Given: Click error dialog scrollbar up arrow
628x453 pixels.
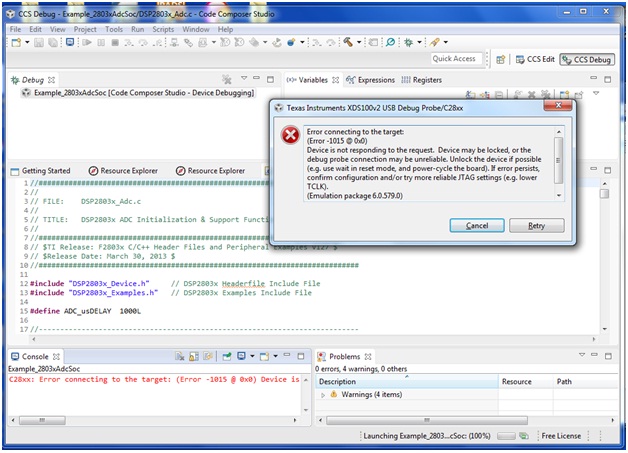Looking at the screenshot, I should click(x=559, y=132).
